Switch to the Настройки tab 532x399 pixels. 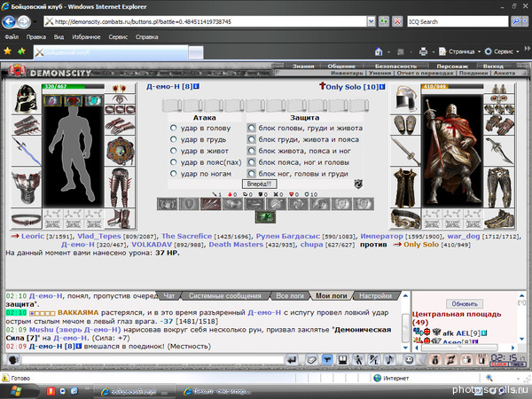[375, 296]
